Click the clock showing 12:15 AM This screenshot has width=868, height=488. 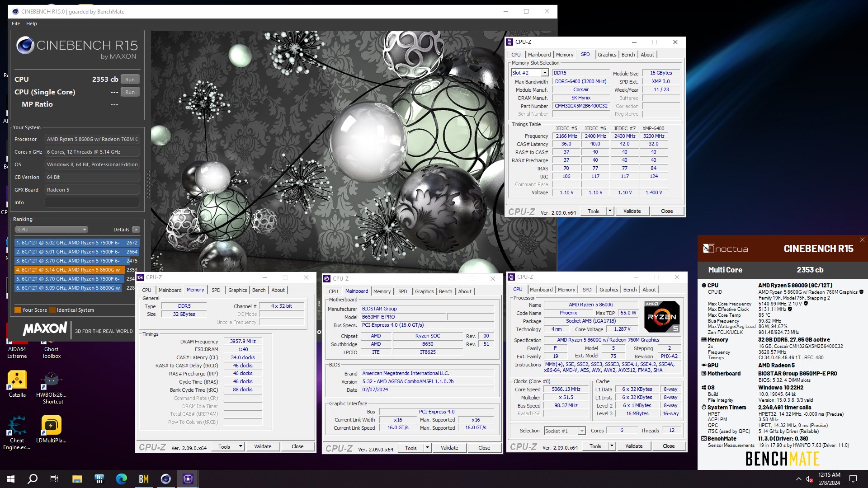pyautogui.click(x=829, y=475)
